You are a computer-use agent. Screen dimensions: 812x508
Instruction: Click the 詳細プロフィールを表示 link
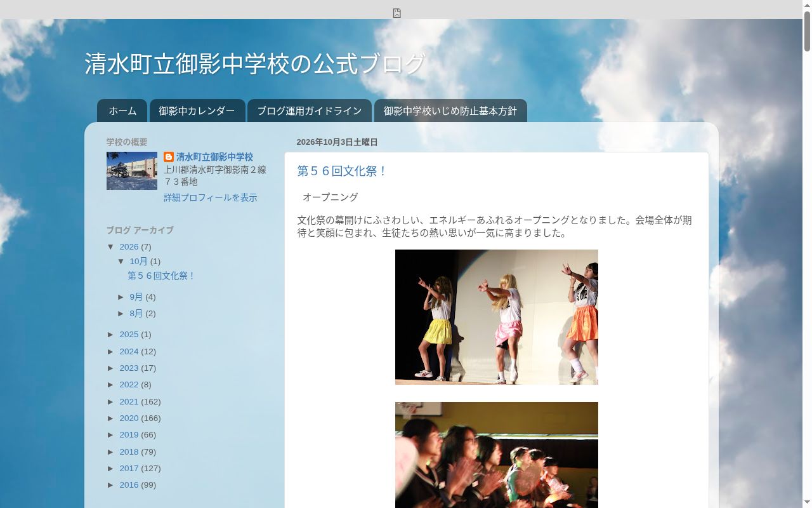click(211, 197)
